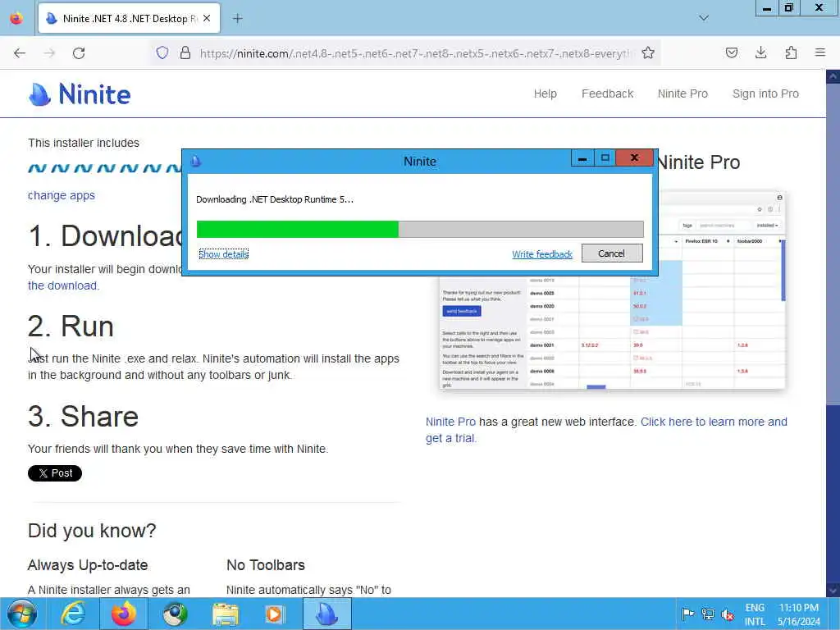The height and width of the screenshot is (630, 840).
Task: Open the extensions puzzle icon
Action: point(791,52)
